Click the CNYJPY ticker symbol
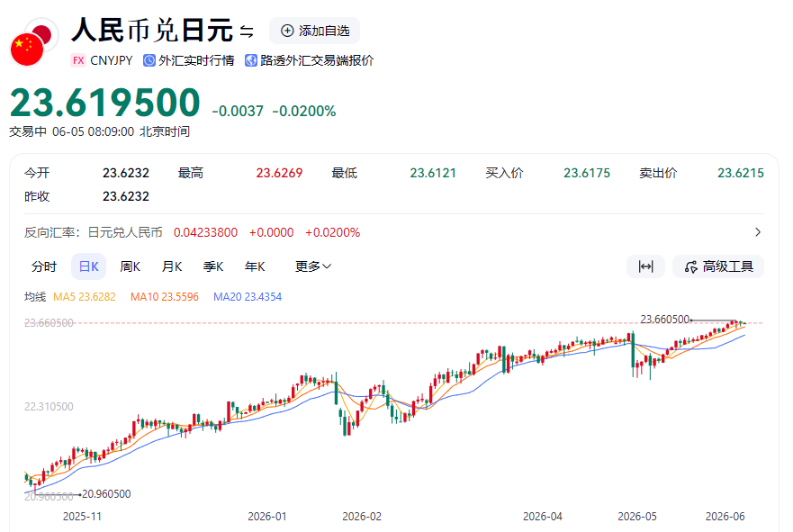The height and width of the screenshot is (532, 793). pos(112,60)
